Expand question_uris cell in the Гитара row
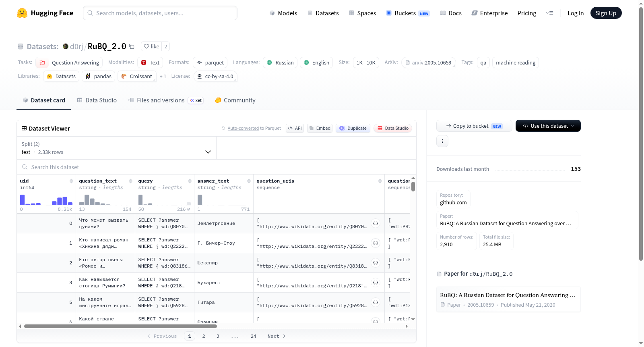This screenshot has width=644, height=347. coord(376,302)
